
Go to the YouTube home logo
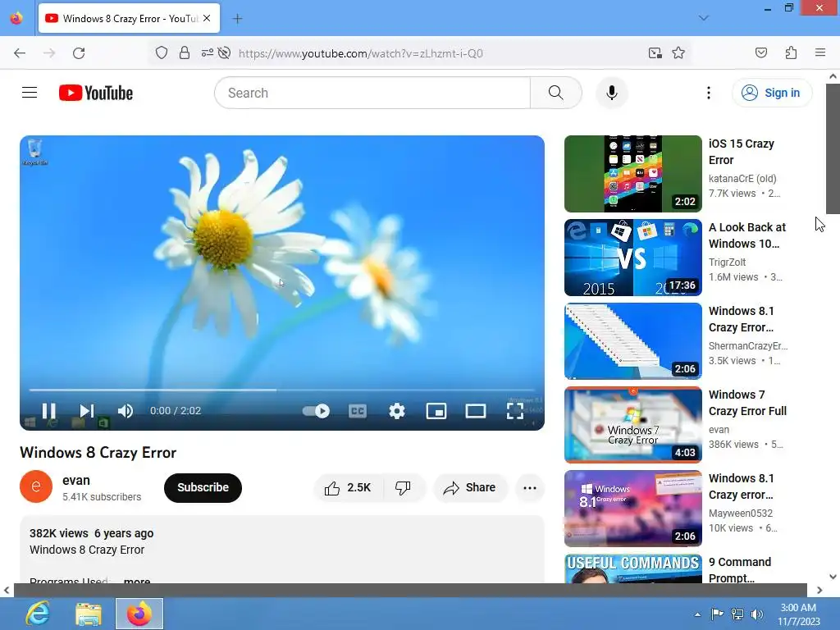96,93
